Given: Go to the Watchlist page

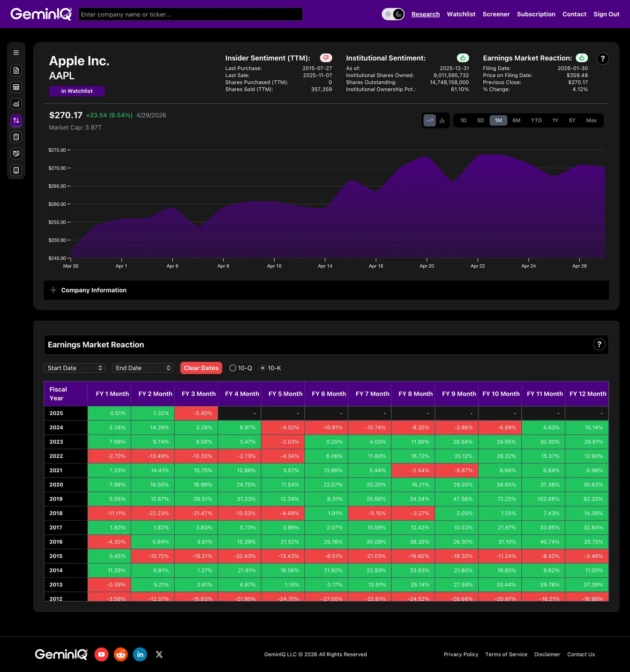Looking at the screenshot, I should click(461, 14).
